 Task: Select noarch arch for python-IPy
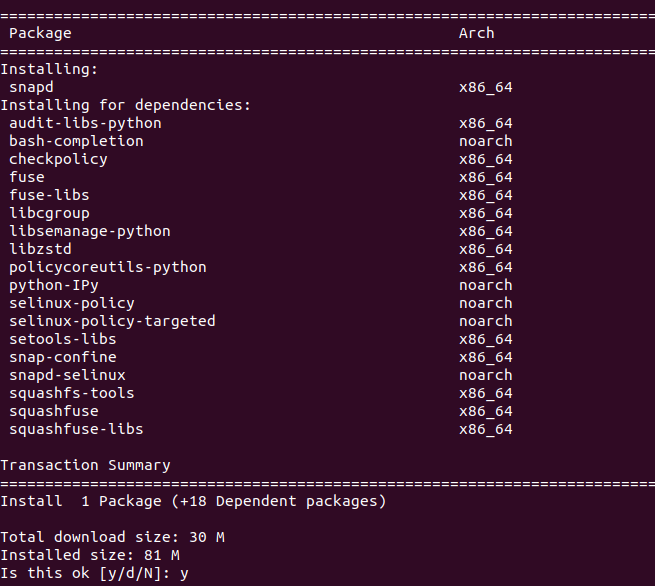click(x=486, y=285)
